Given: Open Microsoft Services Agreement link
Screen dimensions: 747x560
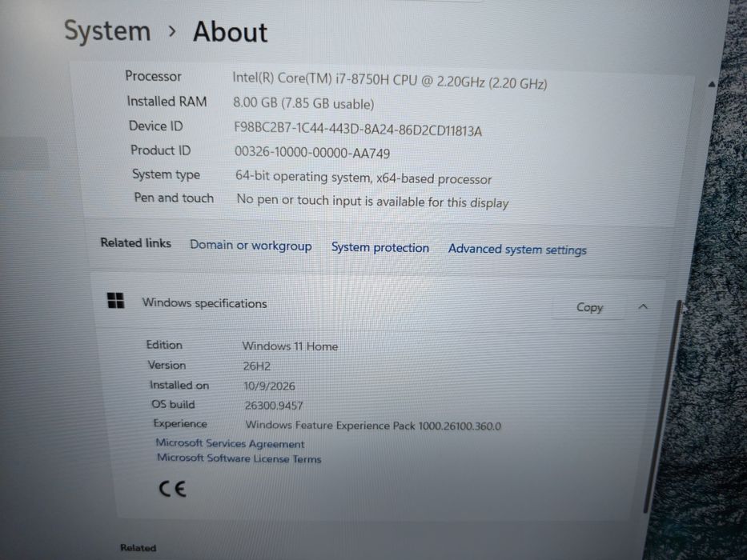Looking at the screenshot, I should (x=230, y=443).
